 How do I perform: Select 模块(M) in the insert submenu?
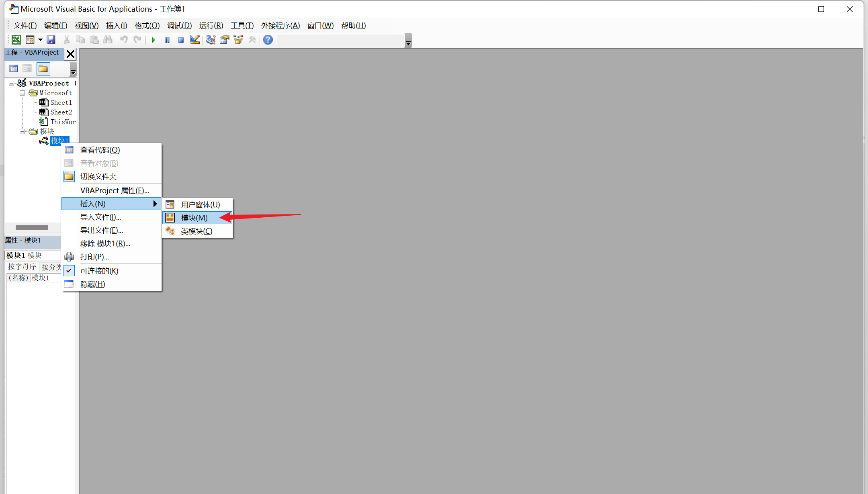194,218
